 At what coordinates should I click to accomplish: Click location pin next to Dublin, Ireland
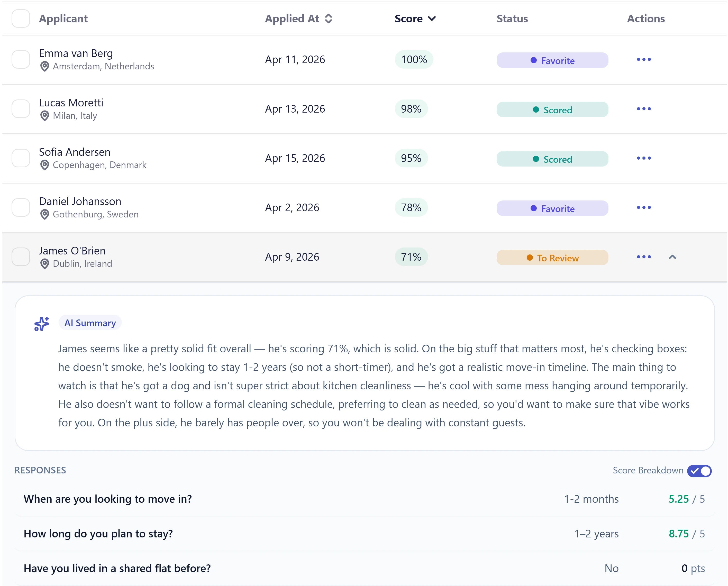pyautogui.click(x=44, y=264)
